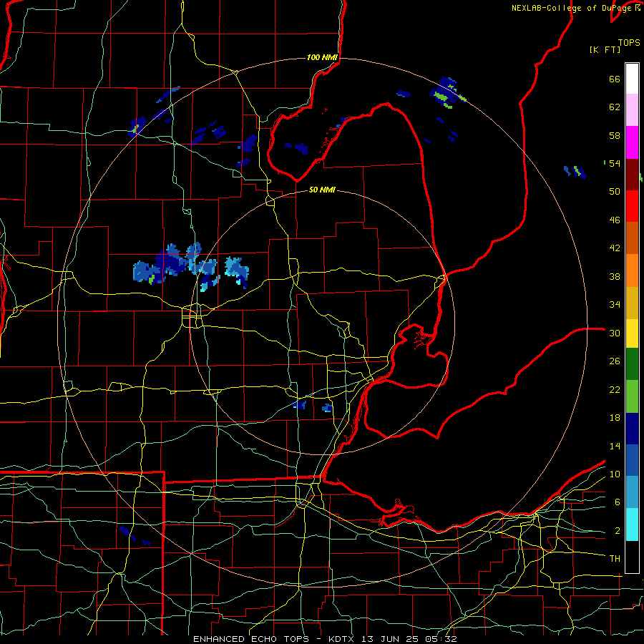
Task: Select the 50 NMI range ring label
Action: click(x=323, y=190)
